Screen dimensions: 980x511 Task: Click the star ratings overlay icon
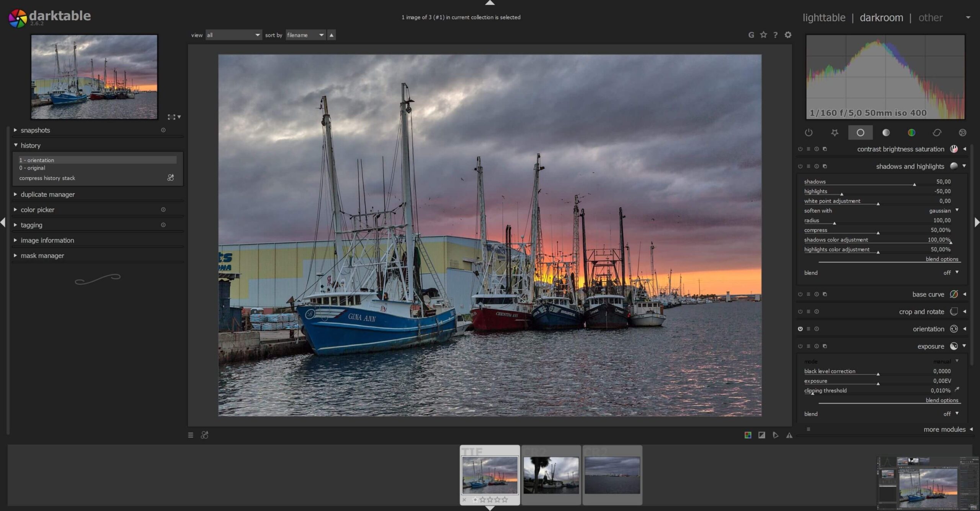tap(763, 35)
